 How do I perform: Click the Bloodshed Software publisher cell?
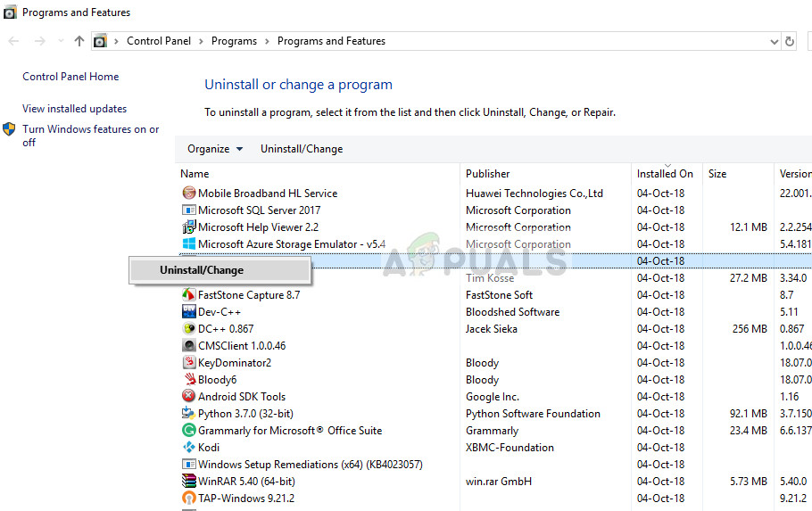pos(512,311)
